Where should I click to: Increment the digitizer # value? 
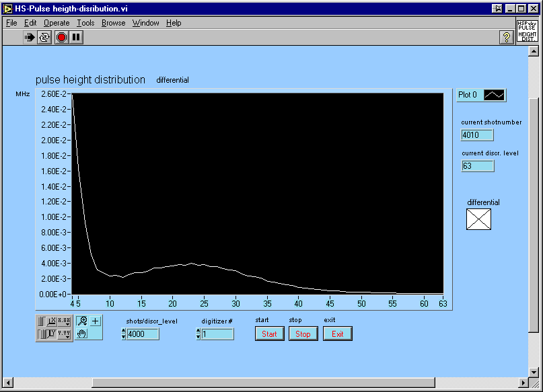(198, 331)
